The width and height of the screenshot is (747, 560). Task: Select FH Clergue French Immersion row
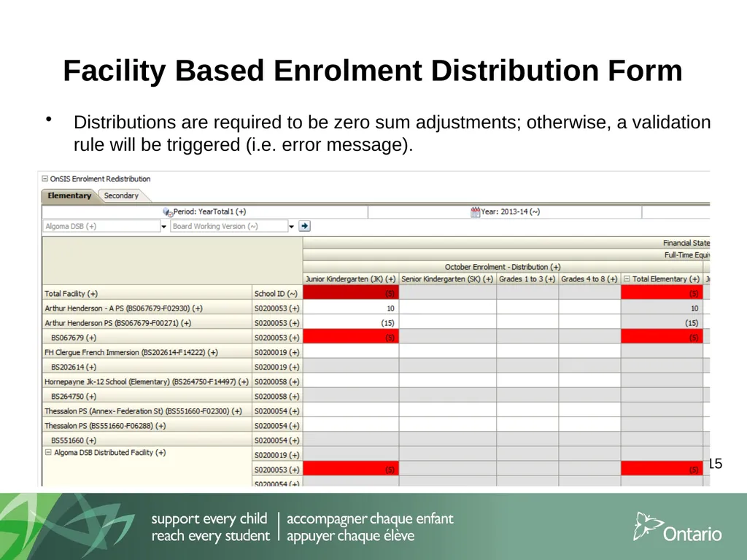coord(147,352)
